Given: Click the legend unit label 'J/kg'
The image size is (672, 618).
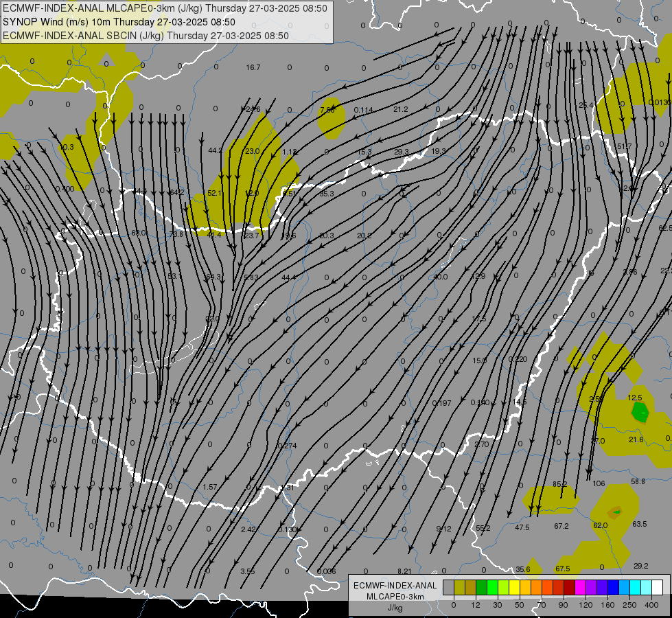Looking at the screenshot, I should [x=395, y=608].
